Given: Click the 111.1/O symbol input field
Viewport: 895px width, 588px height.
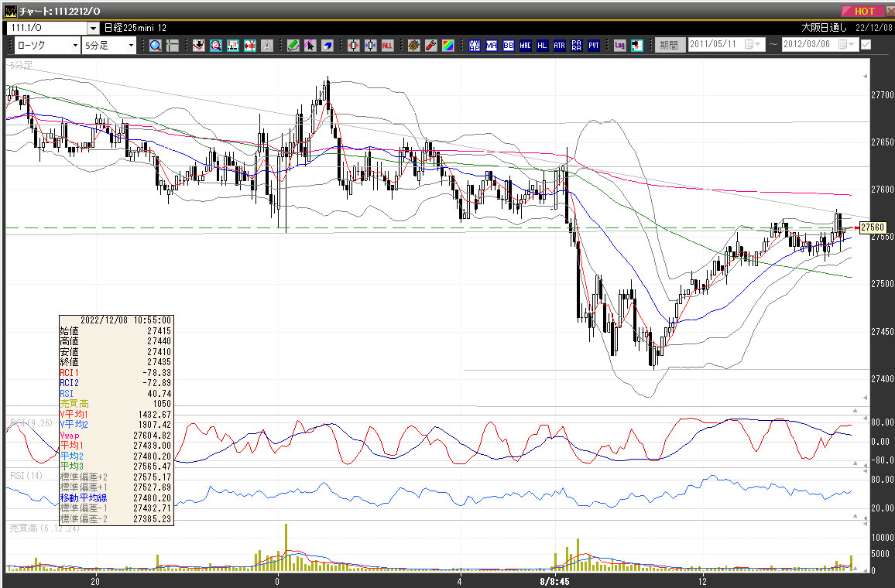Looking at the screenshot, I should point(46,28).
